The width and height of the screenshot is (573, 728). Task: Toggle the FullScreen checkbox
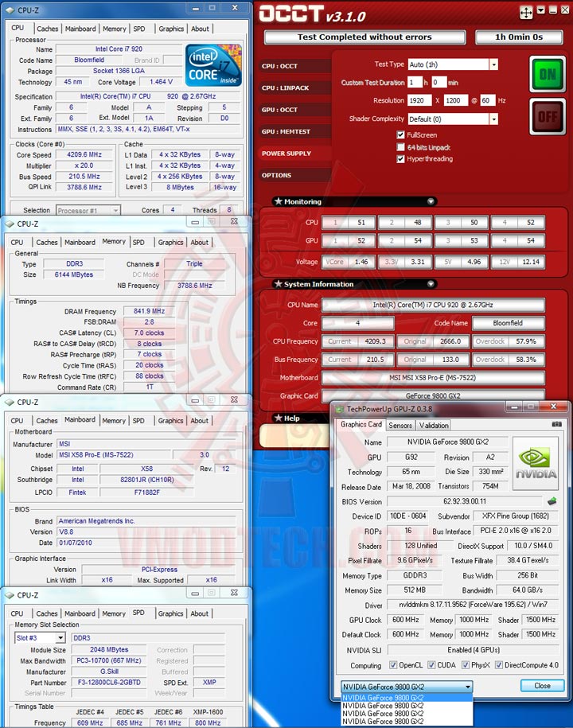(x=400, y=134)
